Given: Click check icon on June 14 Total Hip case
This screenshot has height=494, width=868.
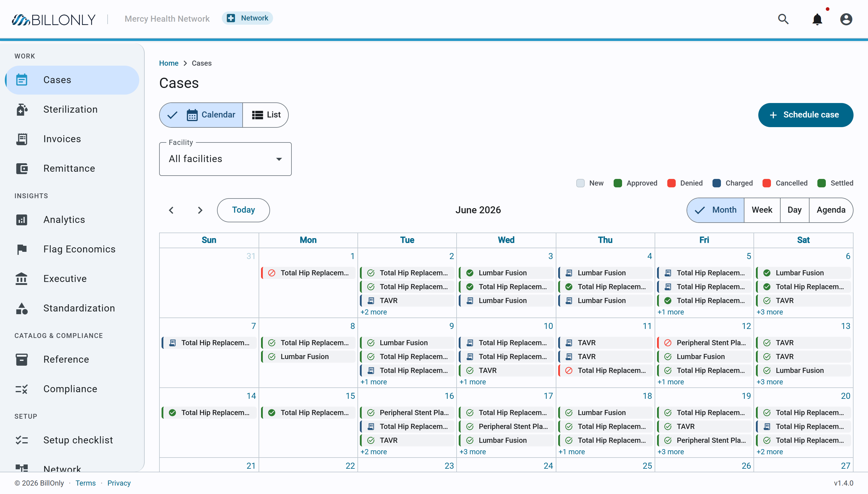Looking at the screenshot, I should point(172,413).
